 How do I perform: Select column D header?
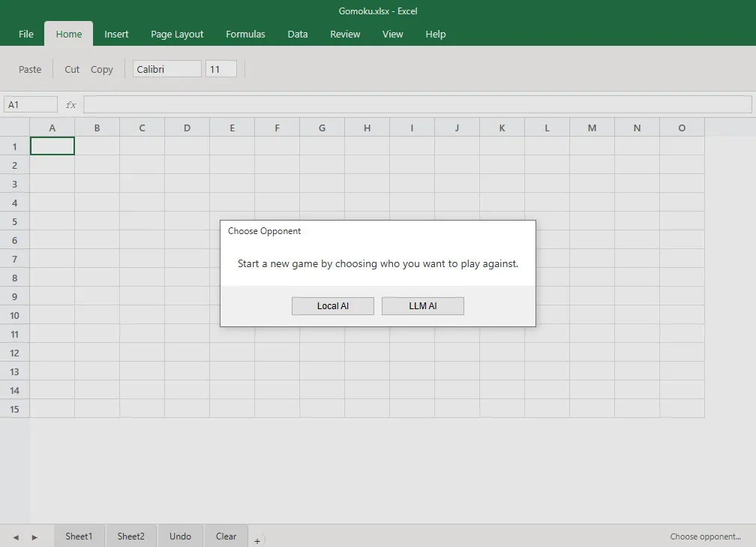(187, 128)
